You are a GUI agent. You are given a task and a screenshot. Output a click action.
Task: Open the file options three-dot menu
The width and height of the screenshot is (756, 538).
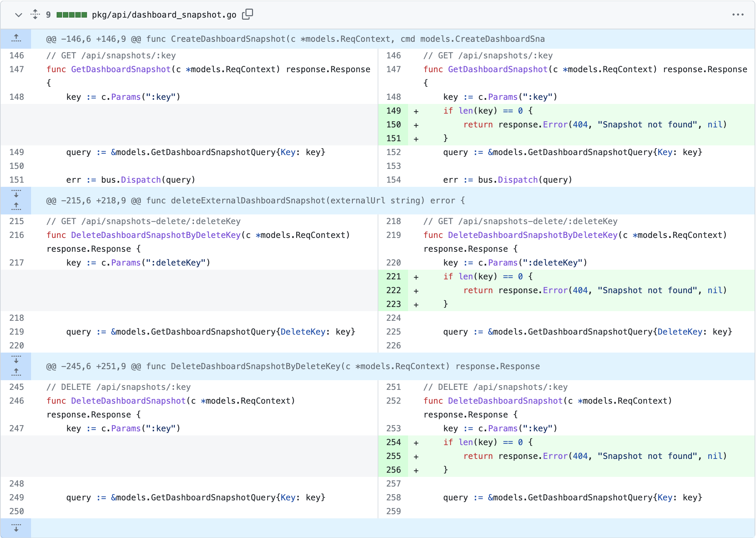(738, 15)
